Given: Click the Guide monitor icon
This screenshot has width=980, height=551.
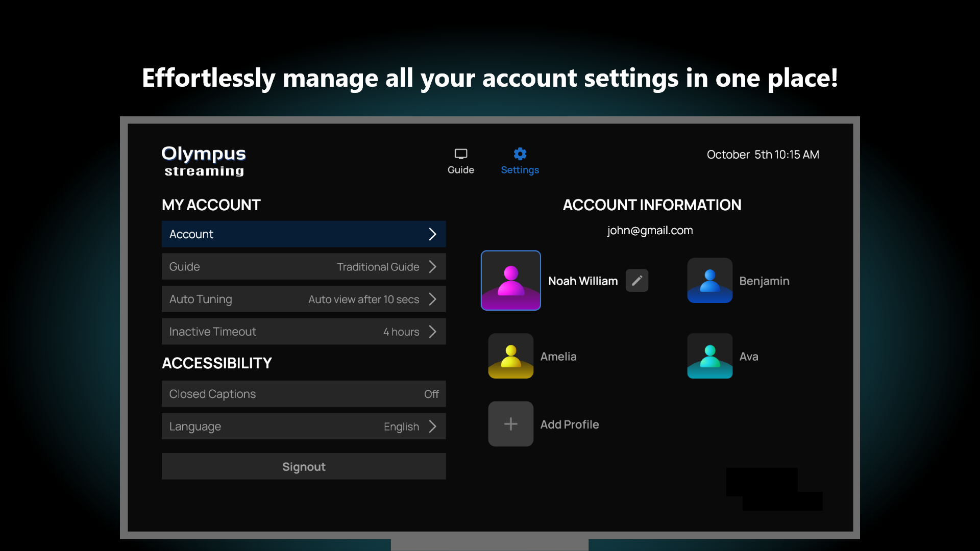Looking at the screenshot, I should (461, 154).
